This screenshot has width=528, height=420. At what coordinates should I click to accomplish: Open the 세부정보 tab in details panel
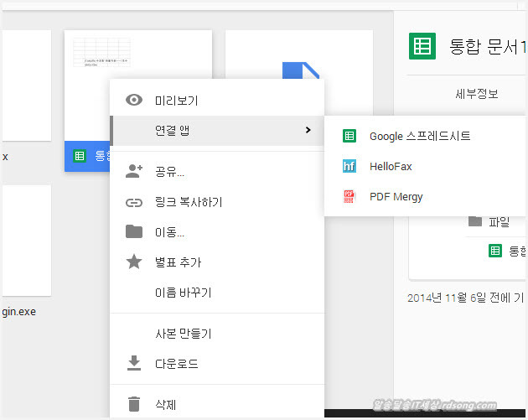pyautogui.click(x=476, y=94)
